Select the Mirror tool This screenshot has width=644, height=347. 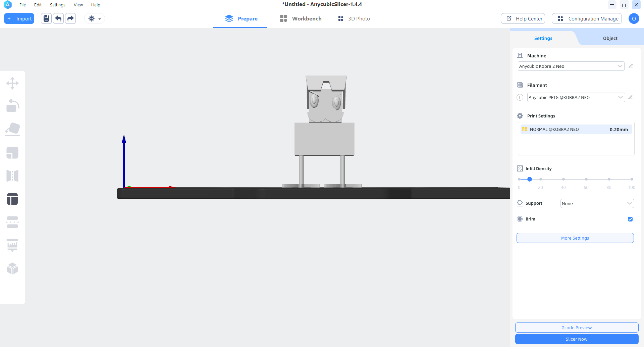click(12, 176)
